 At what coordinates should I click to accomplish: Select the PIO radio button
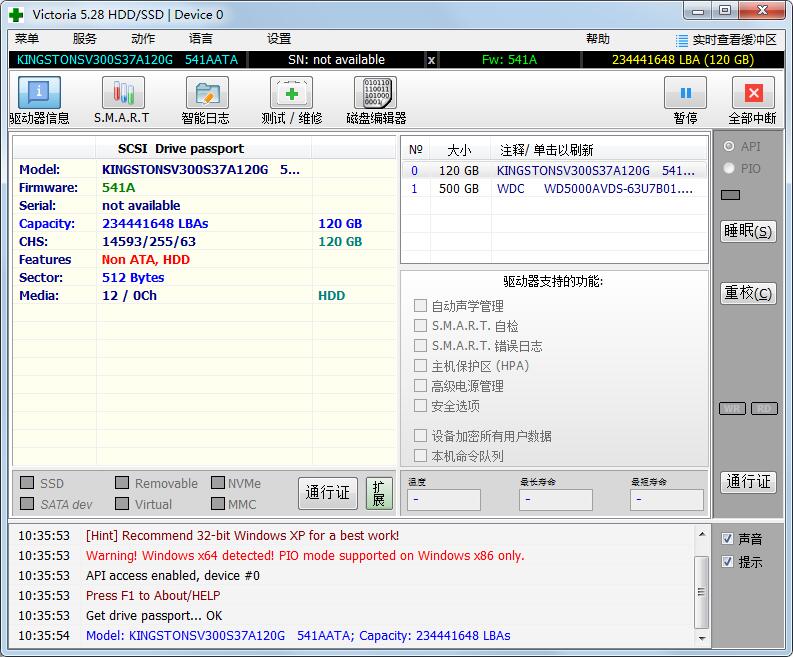pos(728,168)
